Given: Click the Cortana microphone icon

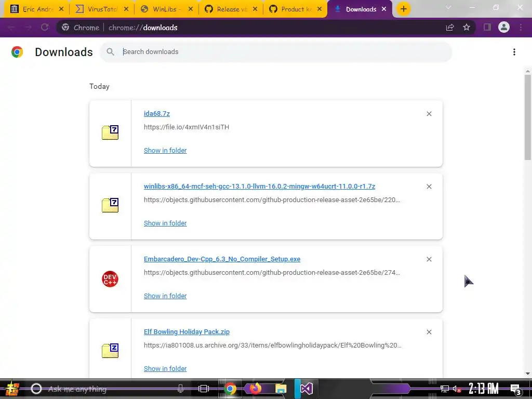Looking at the screenshot, I should click(x=180, y=389).
